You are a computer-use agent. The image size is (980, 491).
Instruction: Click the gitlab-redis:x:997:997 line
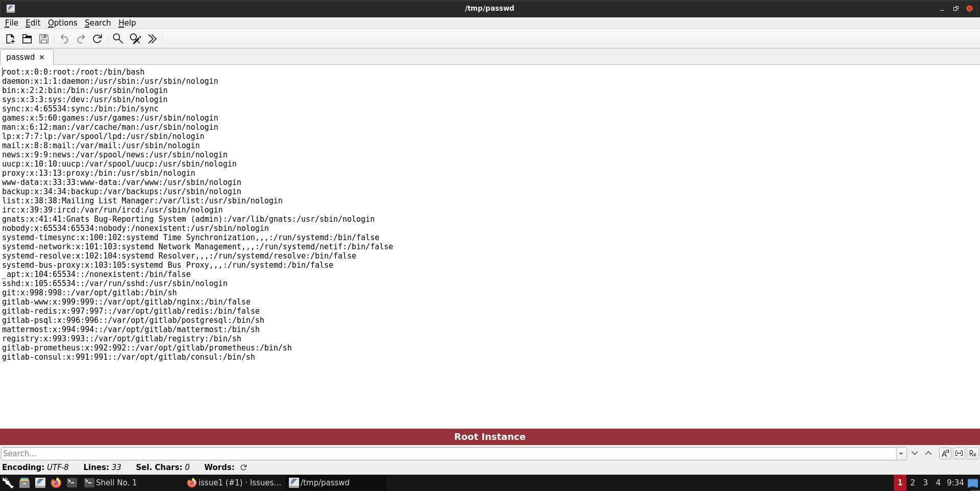(131, 311)
